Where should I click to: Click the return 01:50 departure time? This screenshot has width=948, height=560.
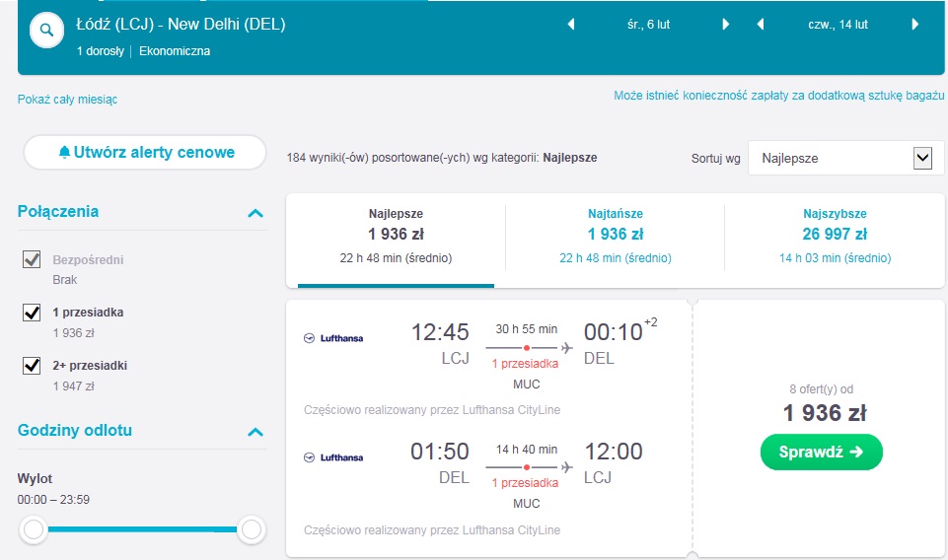[x=440, y=452]
